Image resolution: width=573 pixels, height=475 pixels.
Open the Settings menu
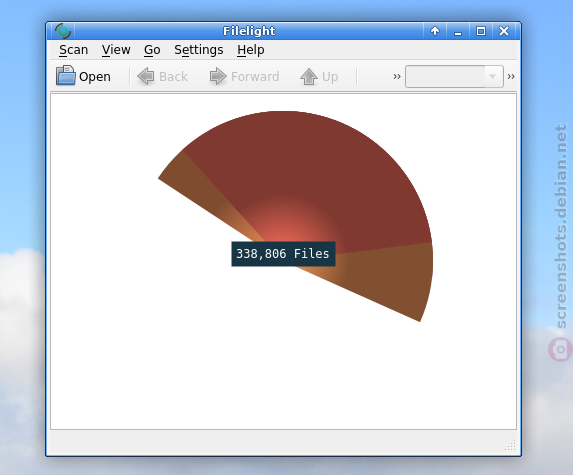198,50
